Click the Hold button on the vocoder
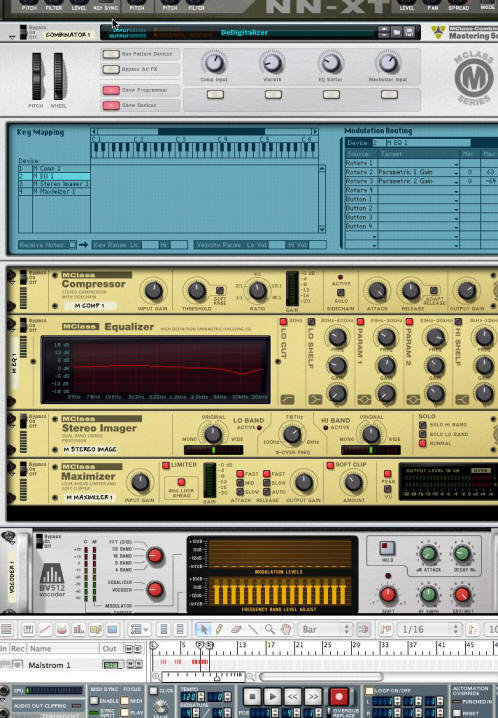 pos(387,548)
